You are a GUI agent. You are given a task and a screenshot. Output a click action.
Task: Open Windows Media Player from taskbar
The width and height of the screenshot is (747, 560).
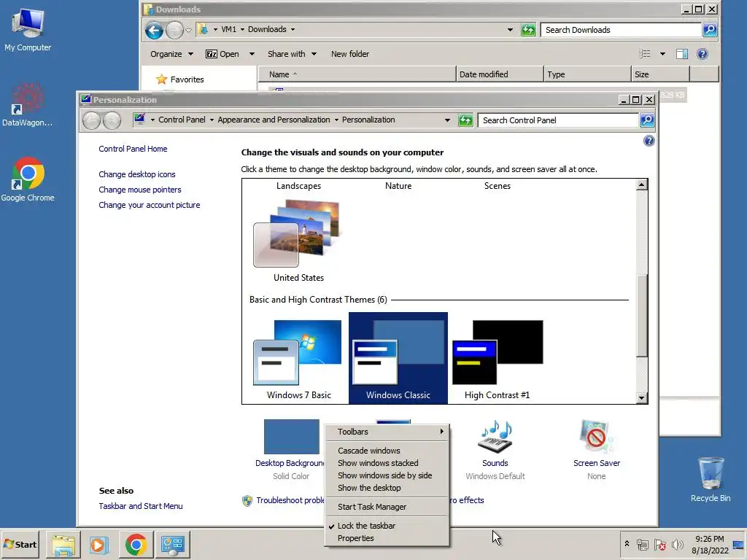click(x=99, y=545)
